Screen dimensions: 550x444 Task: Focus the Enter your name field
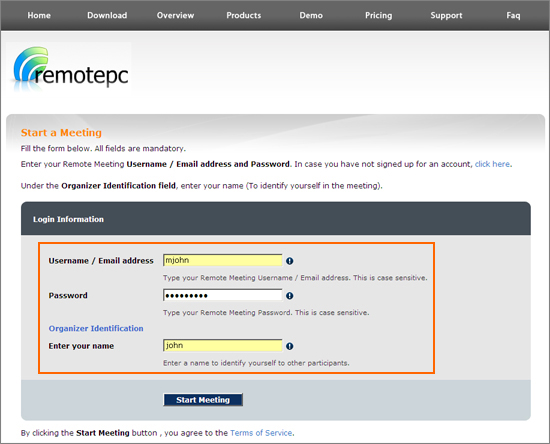pos(222,345)
